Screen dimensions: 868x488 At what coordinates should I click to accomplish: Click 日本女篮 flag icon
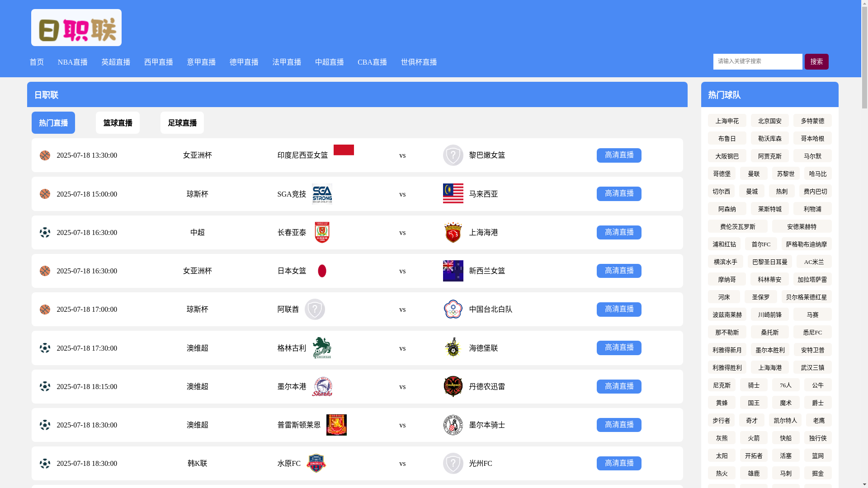pyautogui.click(x=322, y=271)
